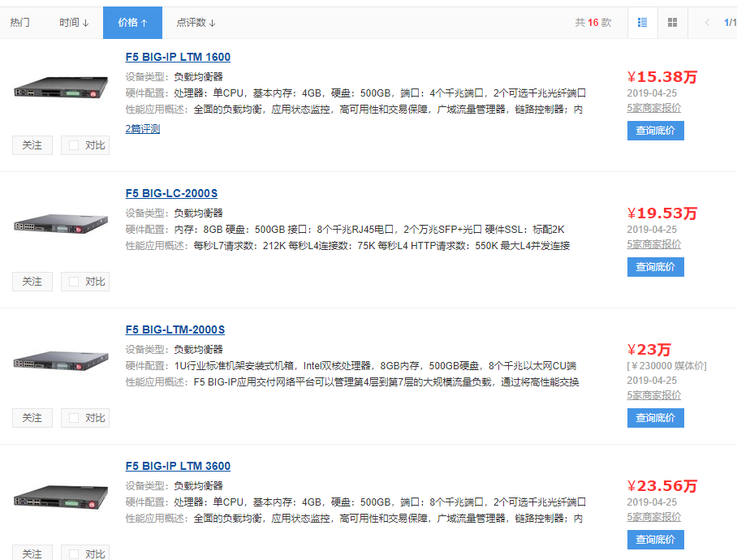Screen dimensions: 737x560
Task: Click 关注 for BIG-IP LTM 3600
Action: [x=32, y=553]
